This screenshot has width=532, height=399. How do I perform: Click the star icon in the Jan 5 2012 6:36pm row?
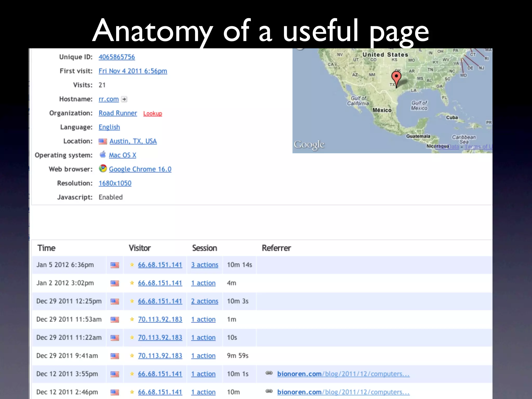point(132,265)
